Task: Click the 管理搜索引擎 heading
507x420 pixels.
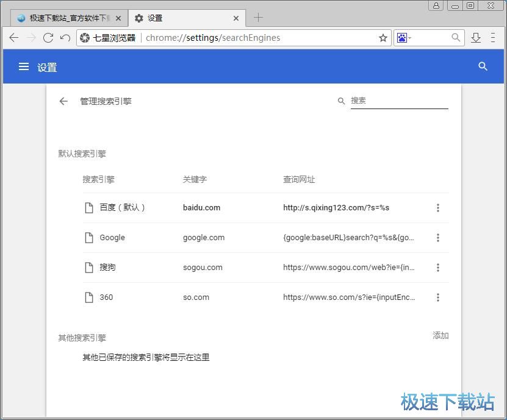Action: click(106, 101)
